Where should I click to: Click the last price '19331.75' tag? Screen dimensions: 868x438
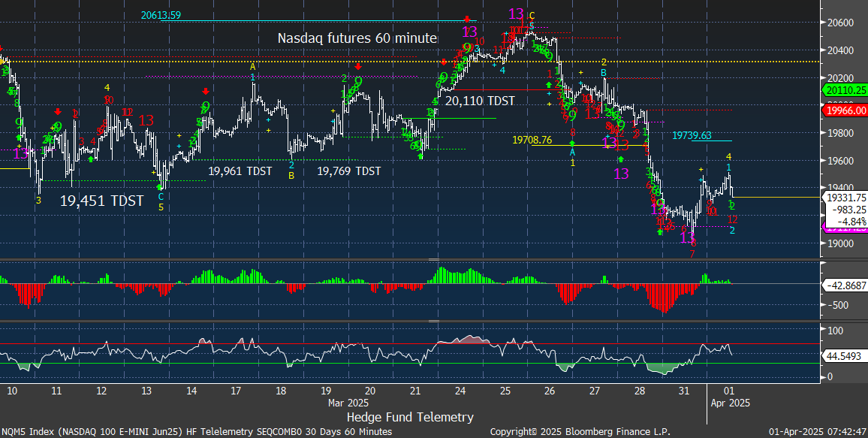[845, 198]
